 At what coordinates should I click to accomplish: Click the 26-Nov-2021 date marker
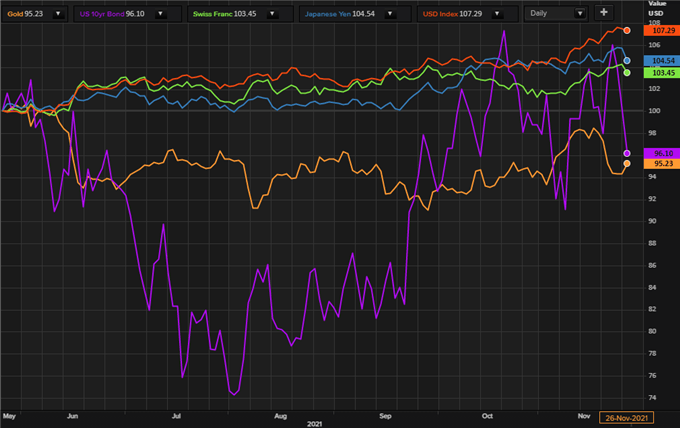tap(626, 416)
